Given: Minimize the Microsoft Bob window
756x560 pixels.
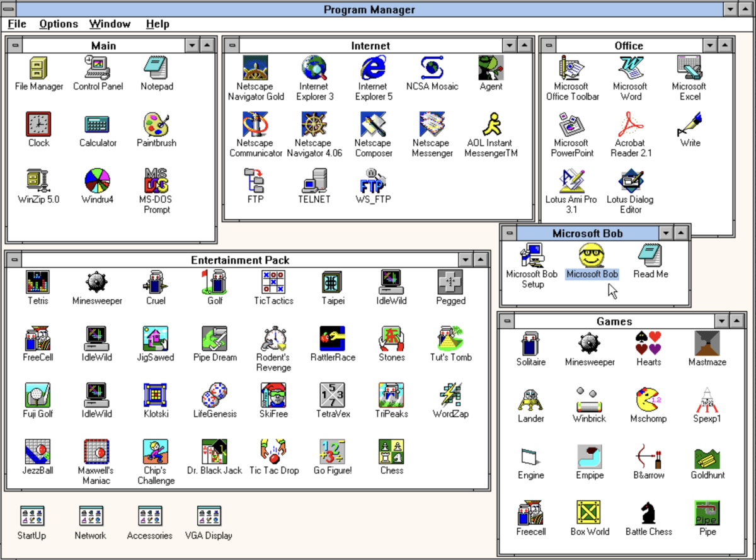Looking at the screenshot, I should click(667, 233).
